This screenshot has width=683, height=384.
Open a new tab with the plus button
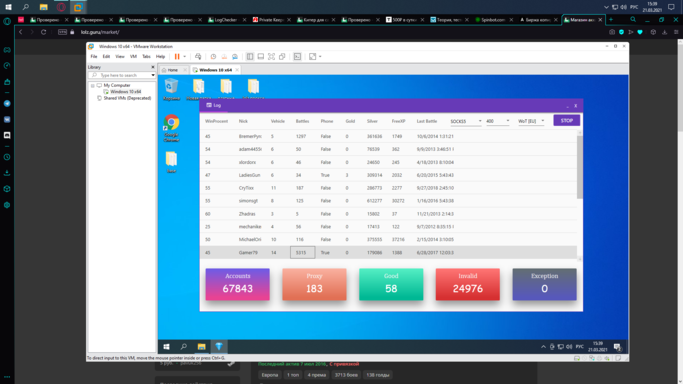point(611,20)
